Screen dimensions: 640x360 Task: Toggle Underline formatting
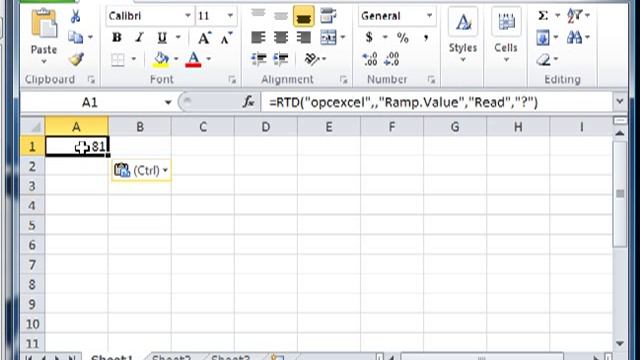(x=162, y=38)
